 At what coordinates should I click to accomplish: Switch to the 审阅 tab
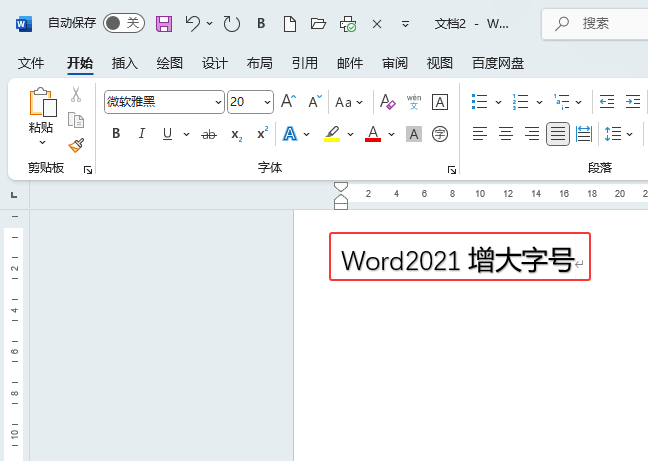[395, 63]
